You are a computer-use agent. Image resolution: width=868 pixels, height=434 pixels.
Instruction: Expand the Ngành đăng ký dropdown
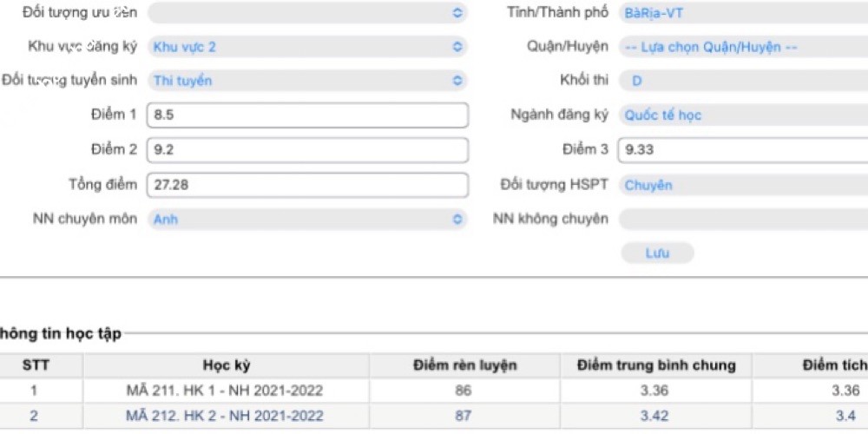(x=742, y=115)
